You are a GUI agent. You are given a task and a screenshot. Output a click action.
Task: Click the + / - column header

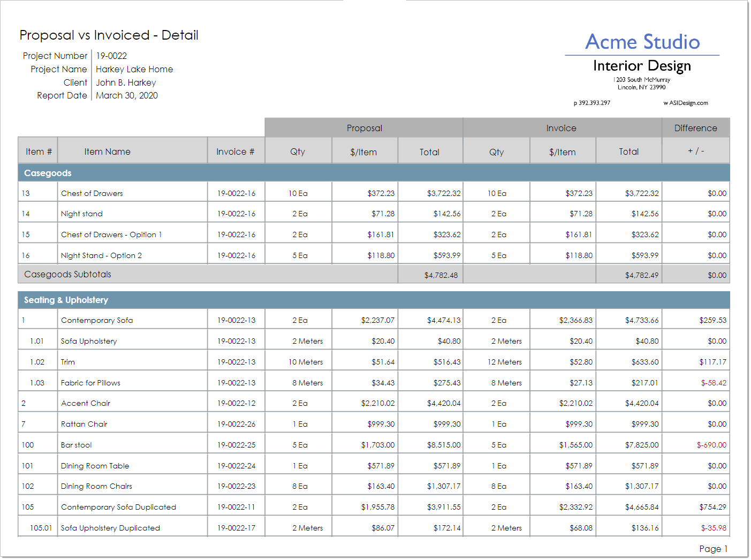(x=696, y=151)
